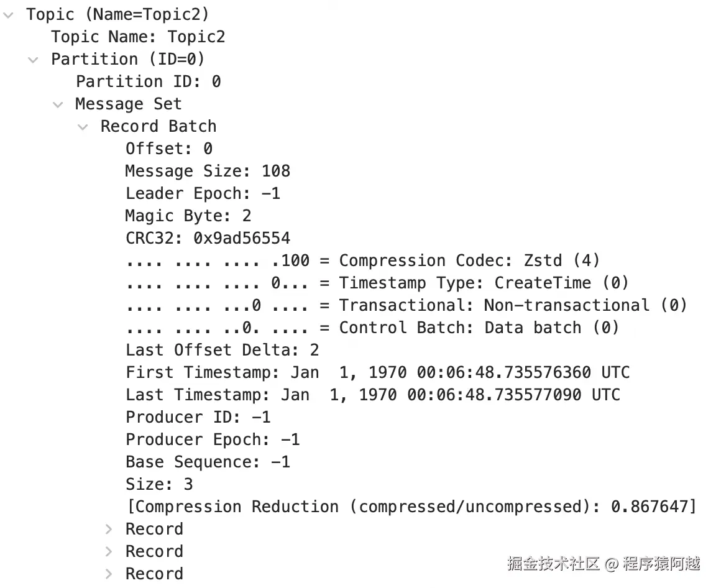Collapse the Message Set node
The height and width of the screenshot is (588, 716).
pyautogui.click(x=58, y=104)
